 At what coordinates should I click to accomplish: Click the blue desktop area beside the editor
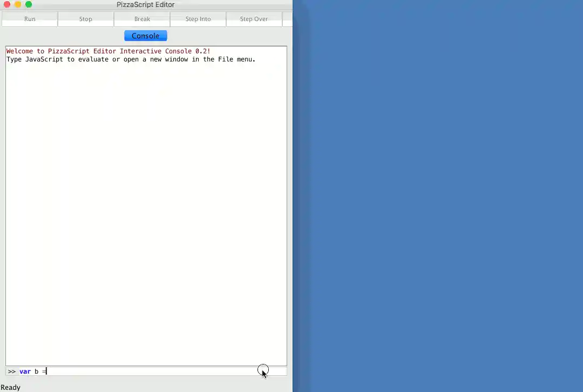tap(437, 194)
